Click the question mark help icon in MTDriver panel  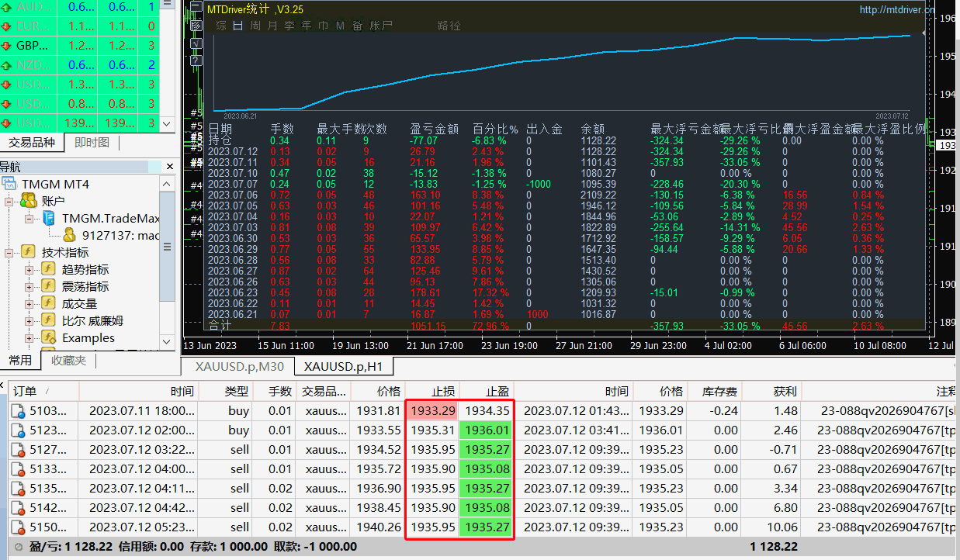coord(196,60)
